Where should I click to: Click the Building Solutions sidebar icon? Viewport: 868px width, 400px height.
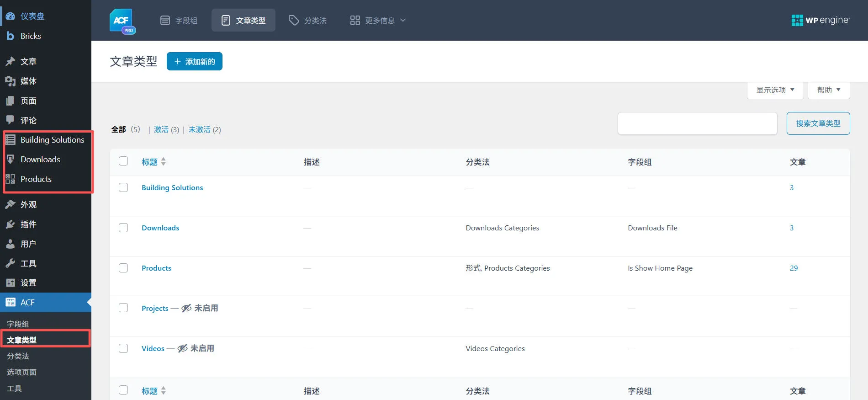(11, 139)
